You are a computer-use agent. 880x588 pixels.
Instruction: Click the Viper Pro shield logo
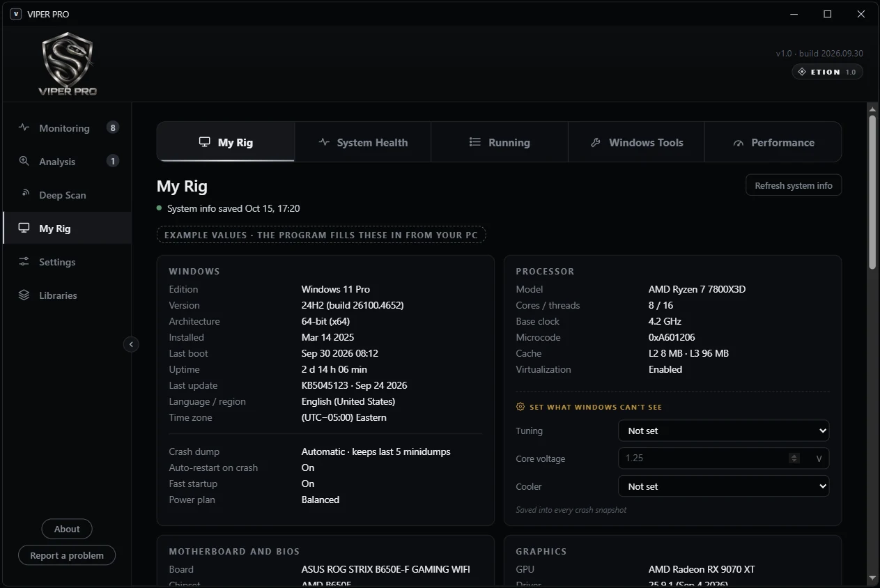click(x=68, y=63)
